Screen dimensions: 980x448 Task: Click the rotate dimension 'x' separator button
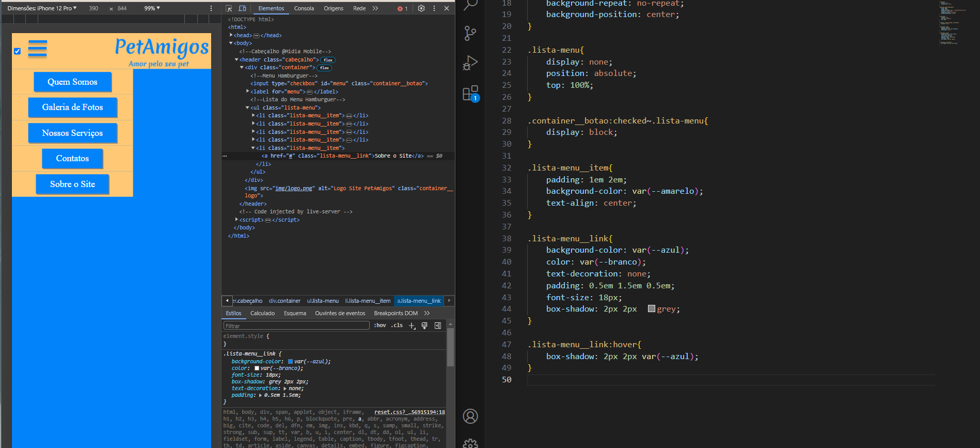tap(111, 9)
